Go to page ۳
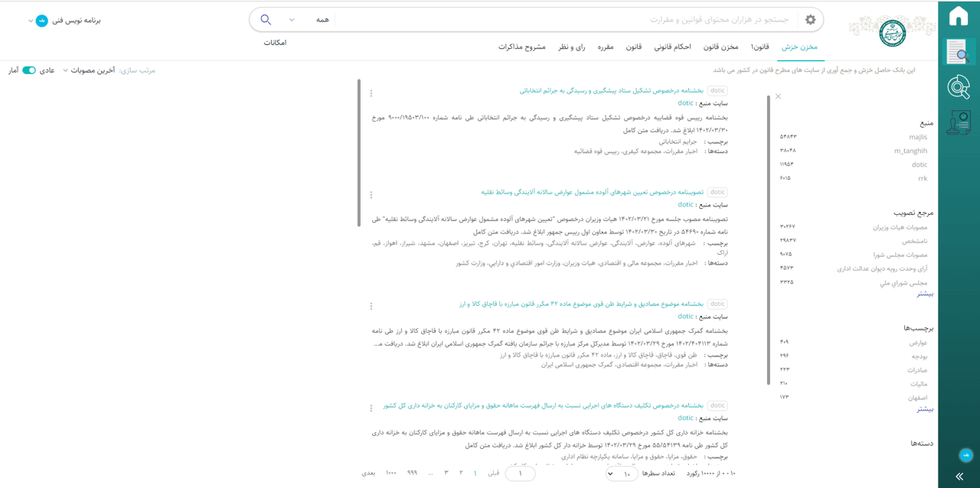 [x=446, y=473]
